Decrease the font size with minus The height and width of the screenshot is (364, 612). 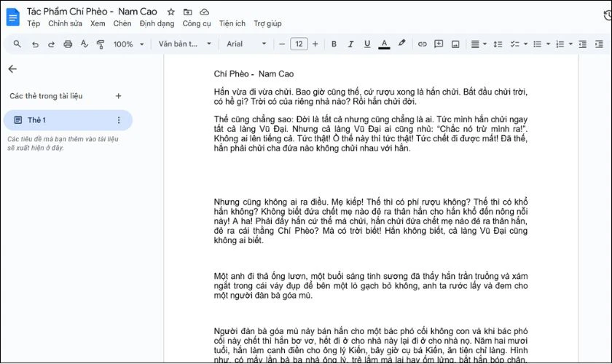click(282, 44)
